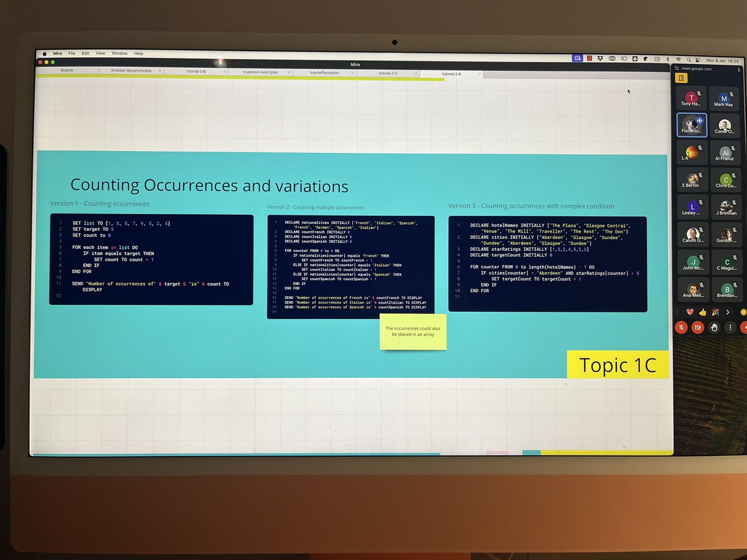Switch to in-person event plan tab
The width and height of the screenshot is (747, 560).
point(260,72)
